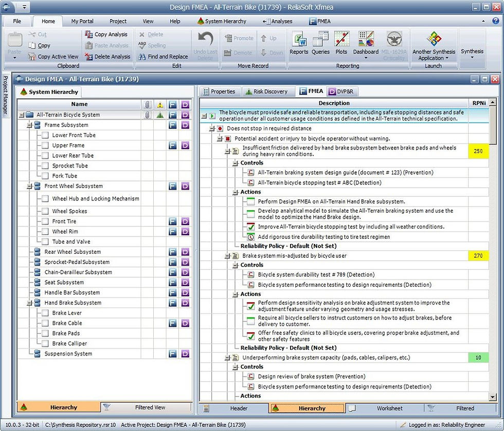This screenshot has height=431, width=504.
Task: Open Find and Replace
Action: click(x=163, y=57)
